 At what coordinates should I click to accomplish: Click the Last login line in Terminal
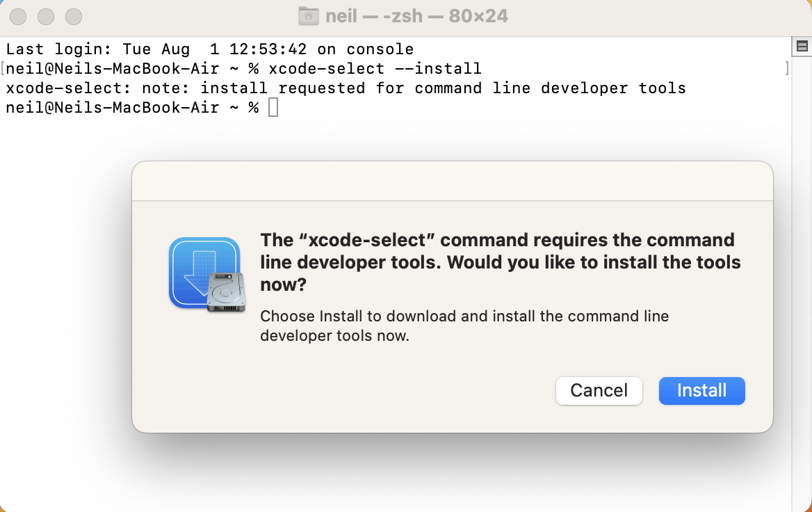(209, 49)
